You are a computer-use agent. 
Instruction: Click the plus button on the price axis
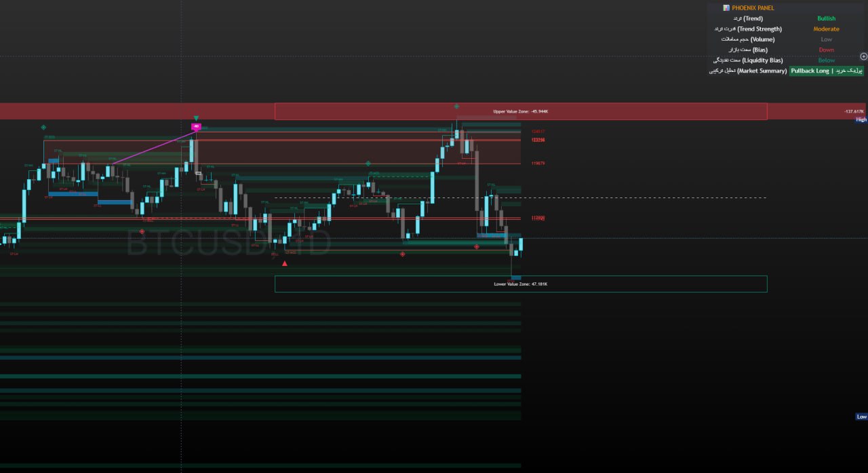click(x=863, y=56)
